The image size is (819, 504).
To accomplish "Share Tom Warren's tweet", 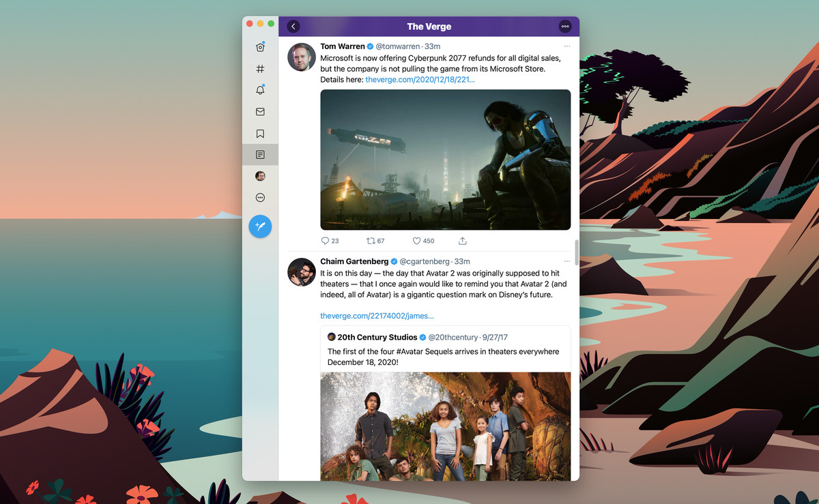I will point(462,240).
